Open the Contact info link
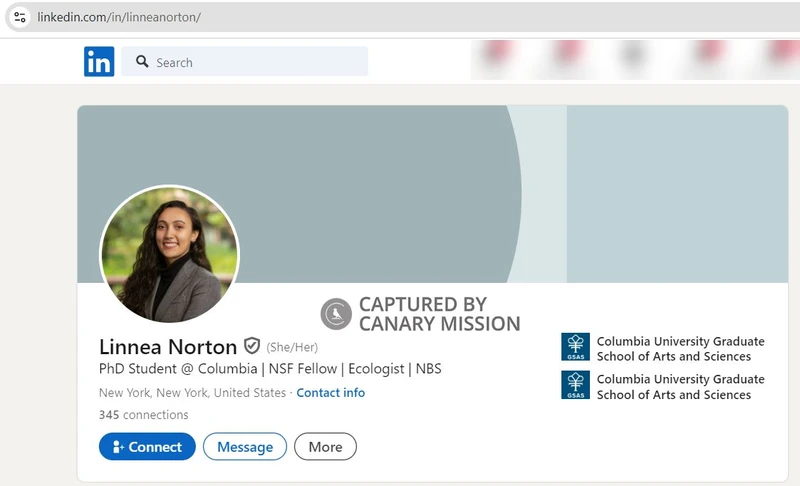Screen dimensions: 800x486 pos(331,393)
